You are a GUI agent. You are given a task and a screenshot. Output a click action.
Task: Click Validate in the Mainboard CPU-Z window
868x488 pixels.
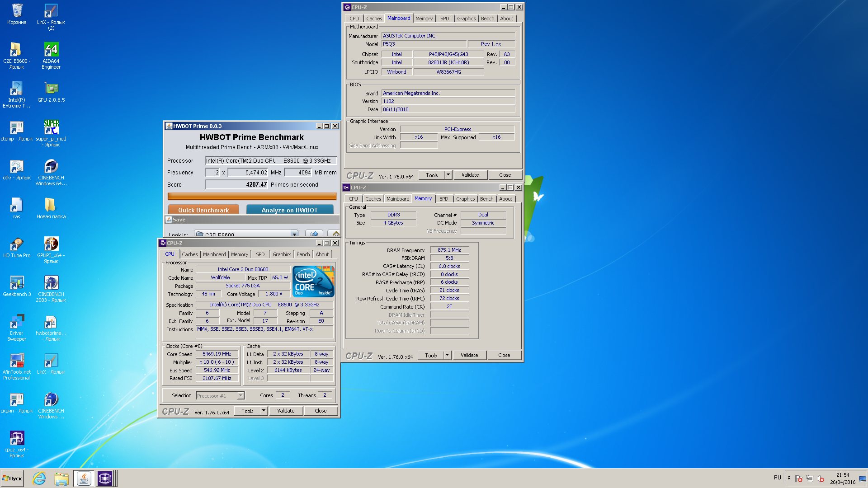coord(470,175)
